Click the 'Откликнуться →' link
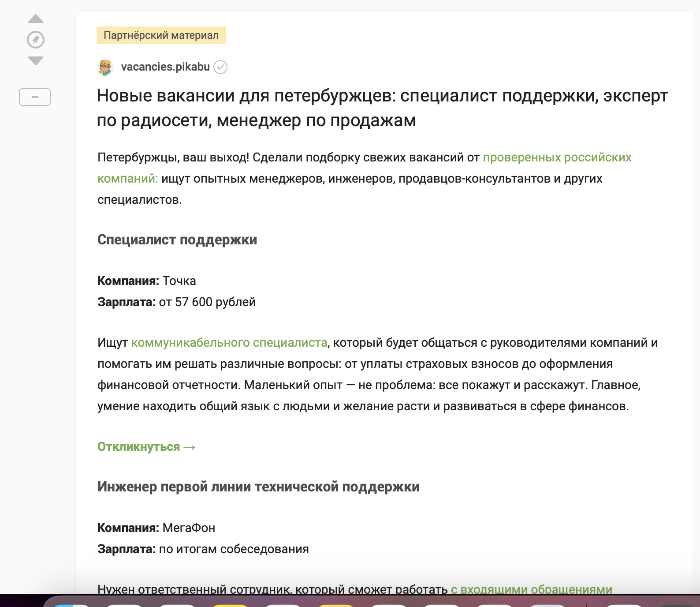Screen dimensions: 700x607 (x=146, y=447)
